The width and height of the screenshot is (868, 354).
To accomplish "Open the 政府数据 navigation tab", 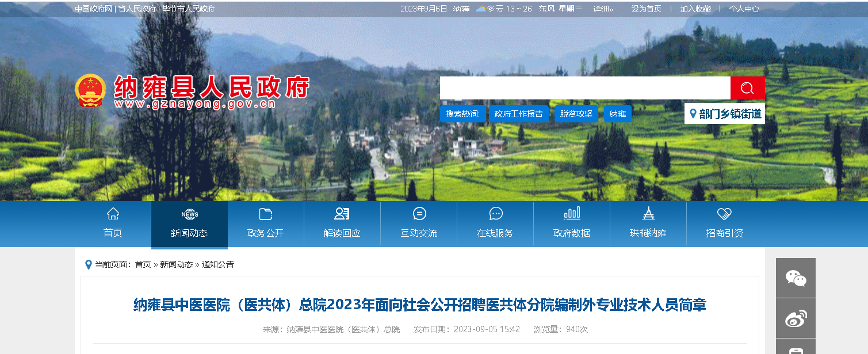I will pos(572,224).
